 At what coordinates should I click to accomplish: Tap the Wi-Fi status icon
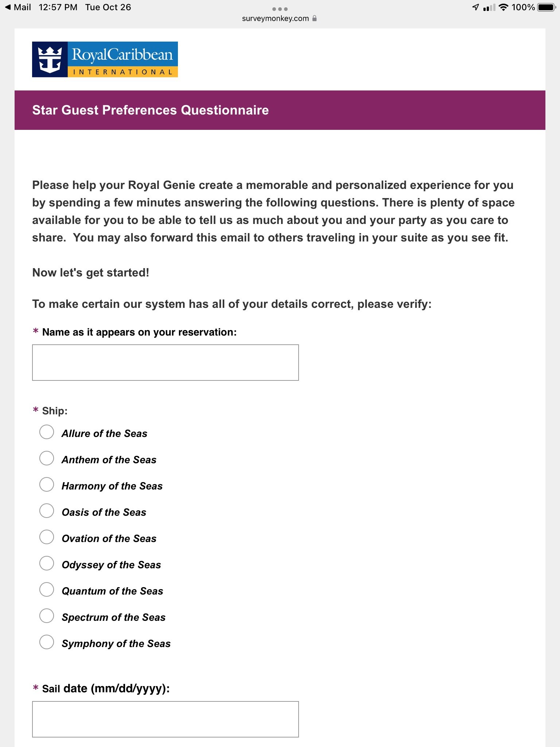pyautogui.click(x=503, y=7)
